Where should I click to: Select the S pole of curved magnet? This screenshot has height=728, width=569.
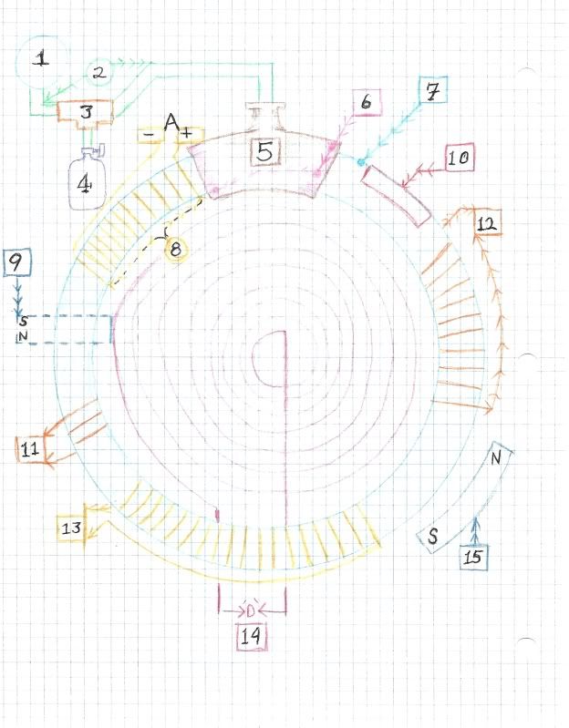click(x=434, y=538)
